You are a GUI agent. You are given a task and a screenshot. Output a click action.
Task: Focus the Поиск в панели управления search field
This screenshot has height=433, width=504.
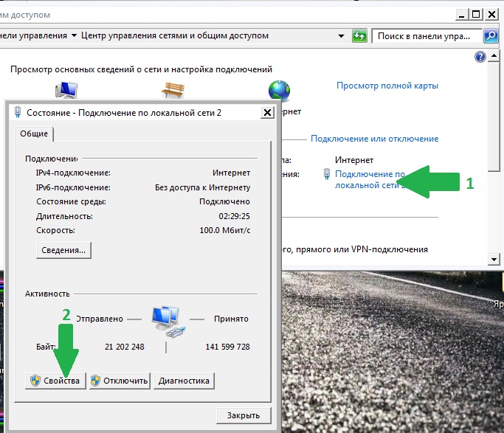427,36
